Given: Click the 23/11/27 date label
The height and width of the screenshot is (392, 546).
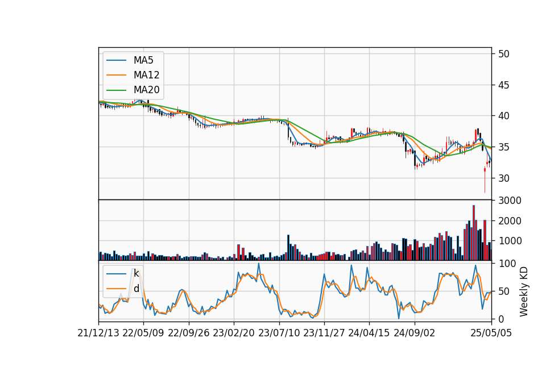Looking at the screenshot, I should pos(324,333).
